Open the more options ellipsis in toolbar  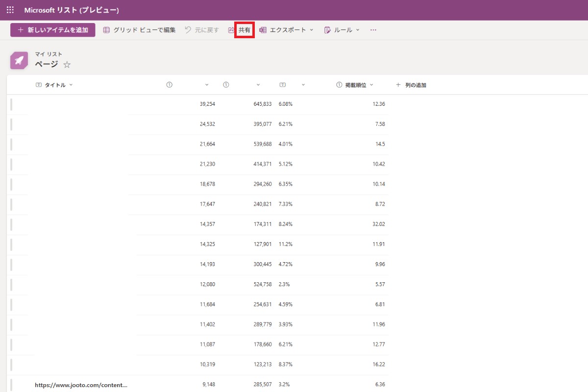(373, 30)
